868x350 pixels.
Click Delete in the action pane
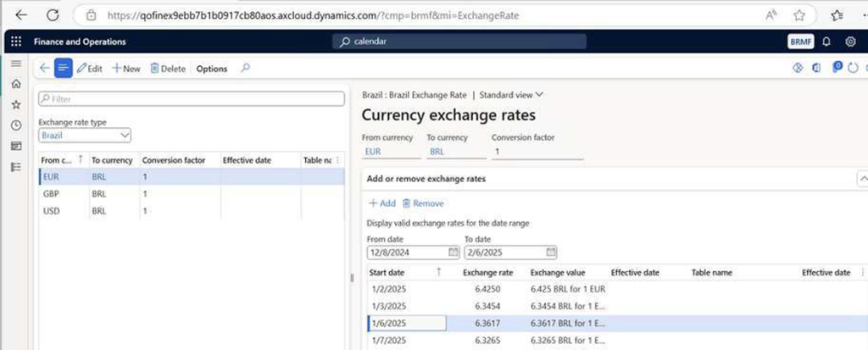pyautogui.click(x=168, y=69)
